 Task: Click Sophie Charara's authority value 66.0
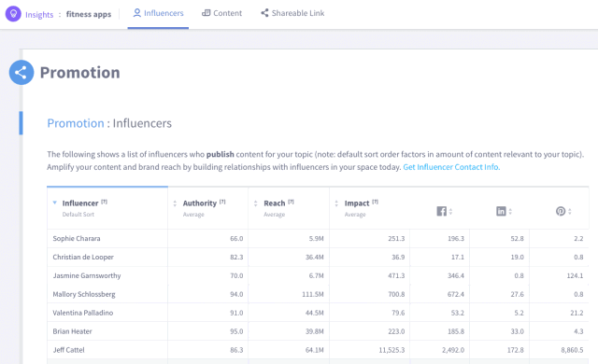236,239
